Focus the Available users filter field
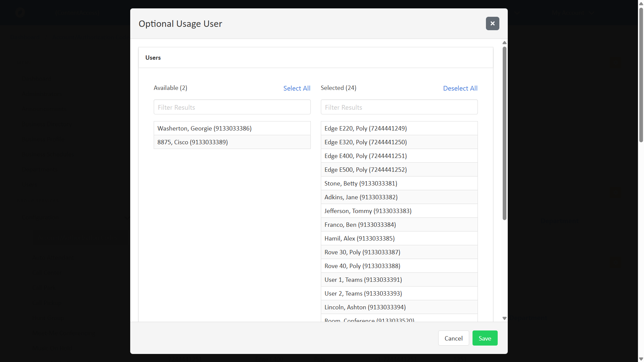 coord(232,107)
